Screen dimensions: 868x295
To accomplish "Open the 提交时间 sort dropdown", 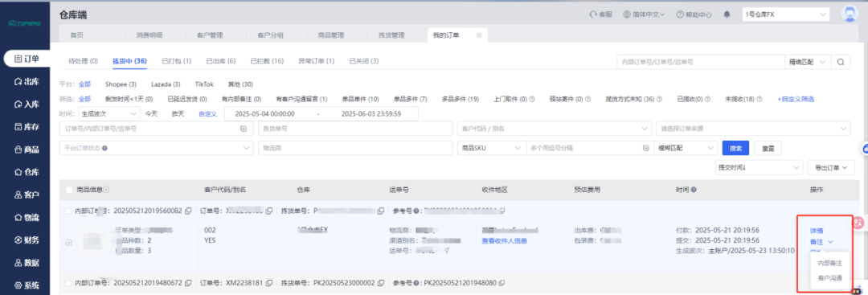I will [x=759, y=167].
